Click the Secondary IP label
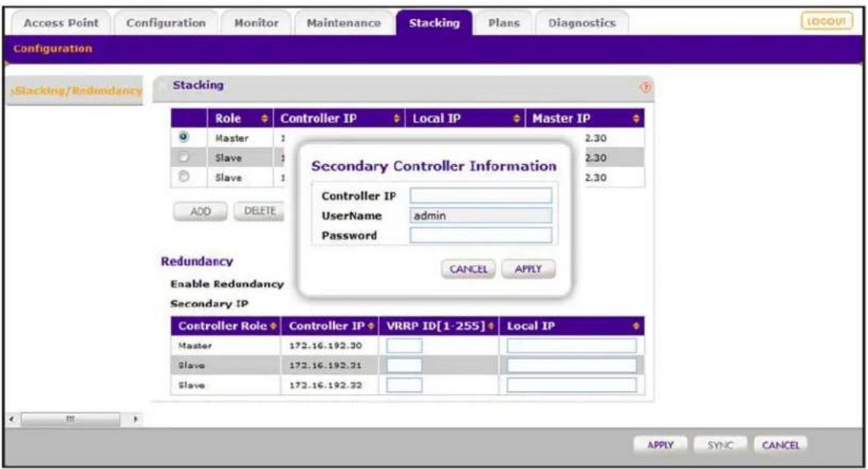The image size is (868, 469). coord(209,304)
